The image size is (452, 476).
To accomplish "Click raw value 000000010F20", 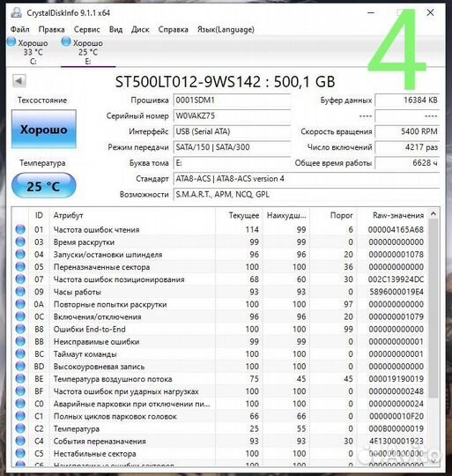I will (396, 416).
